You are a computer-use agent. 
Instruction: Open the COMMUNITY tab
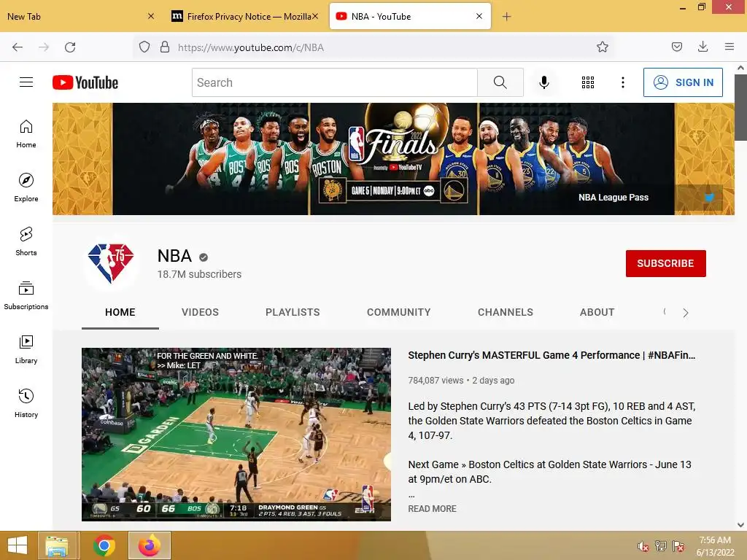pyautogui.click(x=399, y=312)
